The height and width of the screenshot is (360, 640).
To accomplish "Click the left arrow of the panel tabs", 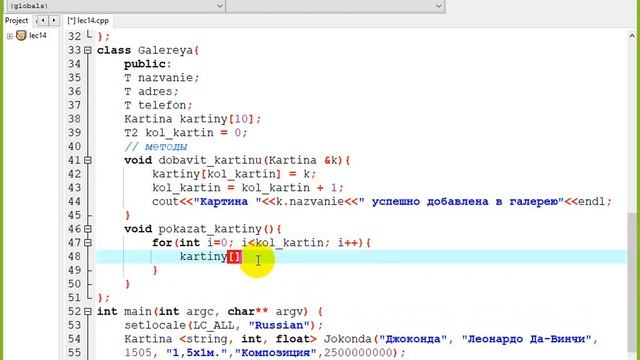I will tap(43, 20).
